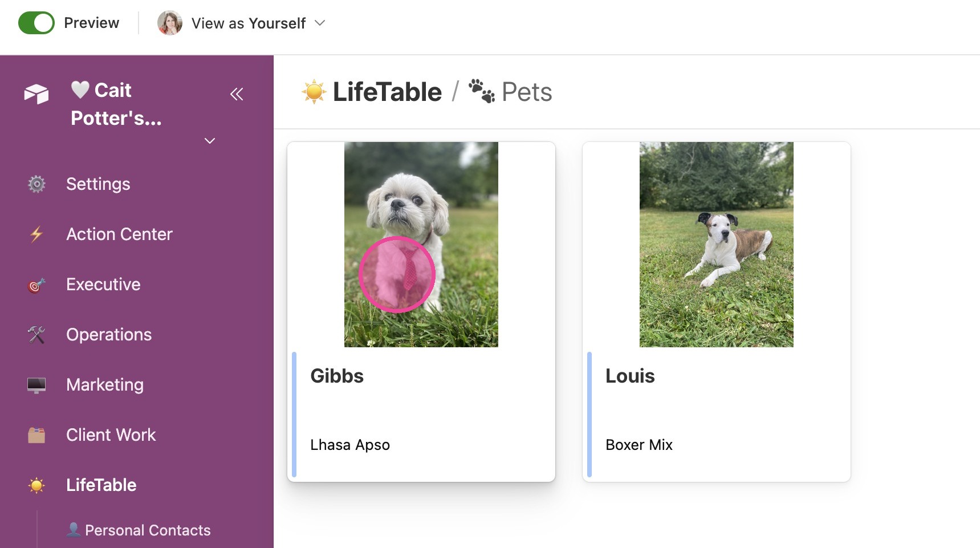Viewport: 980px width, 548px height.
Task: Expand the workspace chevron below Cait Potter's
Action: [x=210, y=141]
